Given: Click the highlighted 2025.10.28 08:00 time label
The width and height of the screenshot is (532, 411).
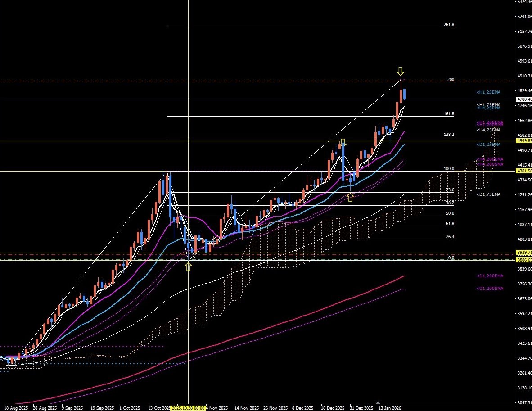Looking at the screenshot, I should [188, 408].
